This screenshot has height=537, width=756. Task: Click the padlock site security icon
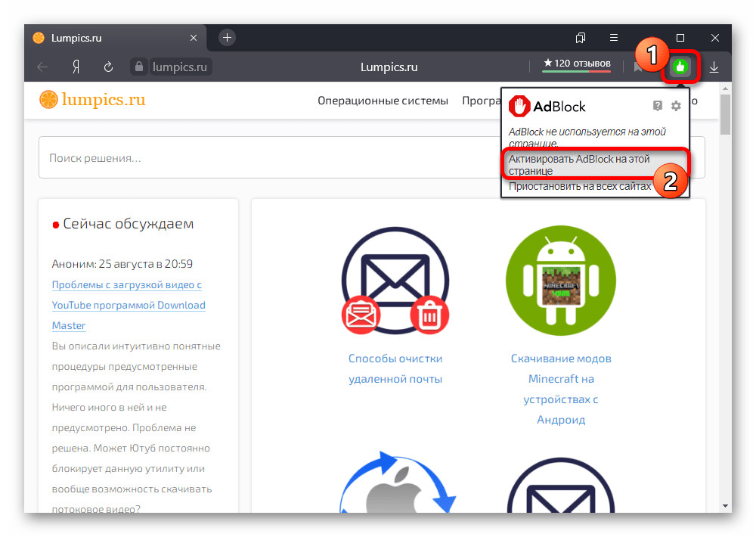(139, 67)
